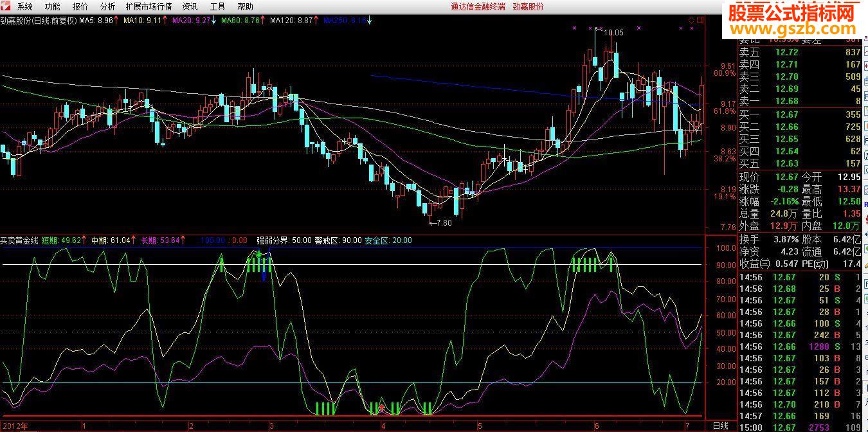Image resolution: width=868 pixels, height=432 pixels.
Task: Click the 强弱分界: 50.00 label
Action: (x=284, y=240)
